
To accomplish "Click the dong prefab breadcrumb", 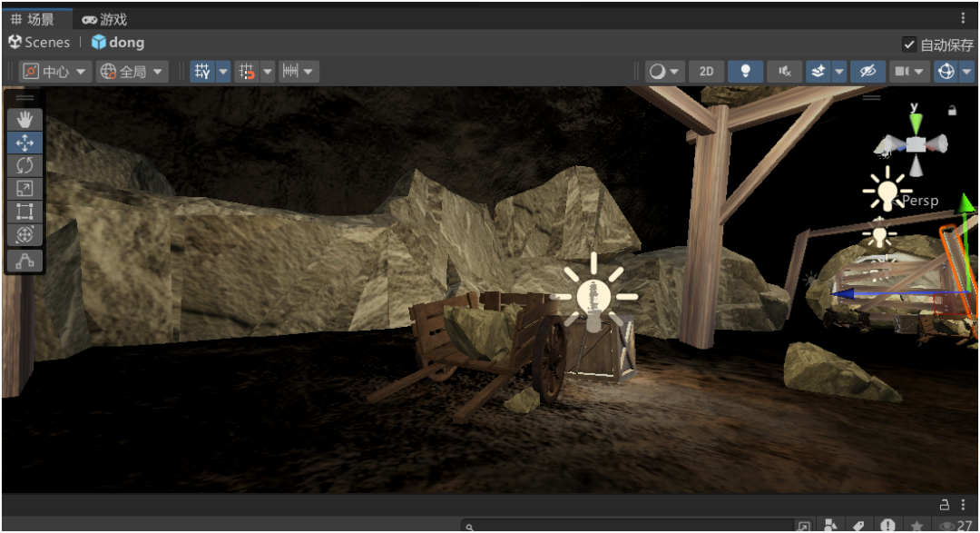I will [118, 43].
